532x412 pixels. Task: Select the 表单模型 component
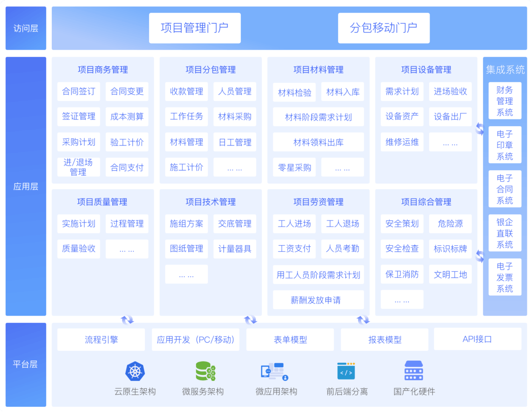(290, 340)
